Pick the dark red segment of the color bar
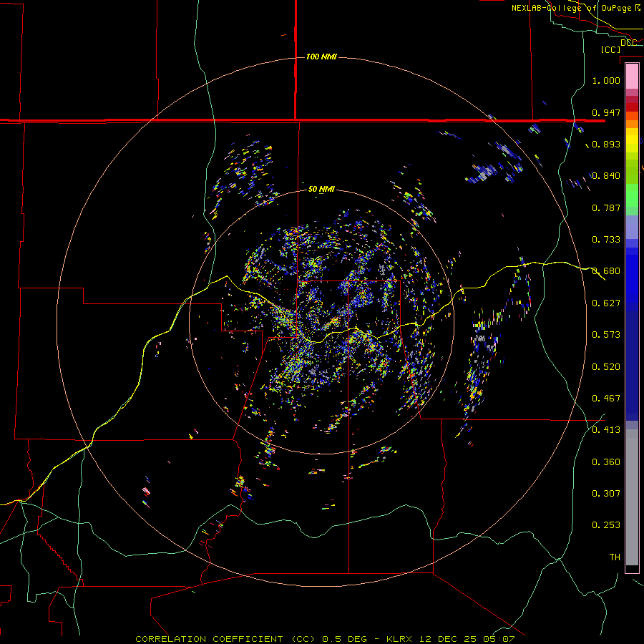 click(x=632, y=107)
